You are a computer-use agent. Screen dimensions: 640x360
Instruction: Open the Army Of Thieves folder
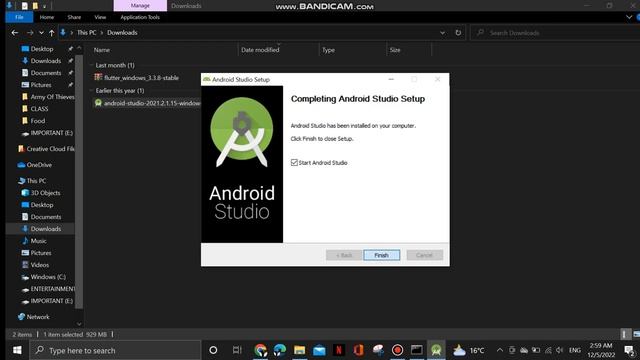point(52,97)
